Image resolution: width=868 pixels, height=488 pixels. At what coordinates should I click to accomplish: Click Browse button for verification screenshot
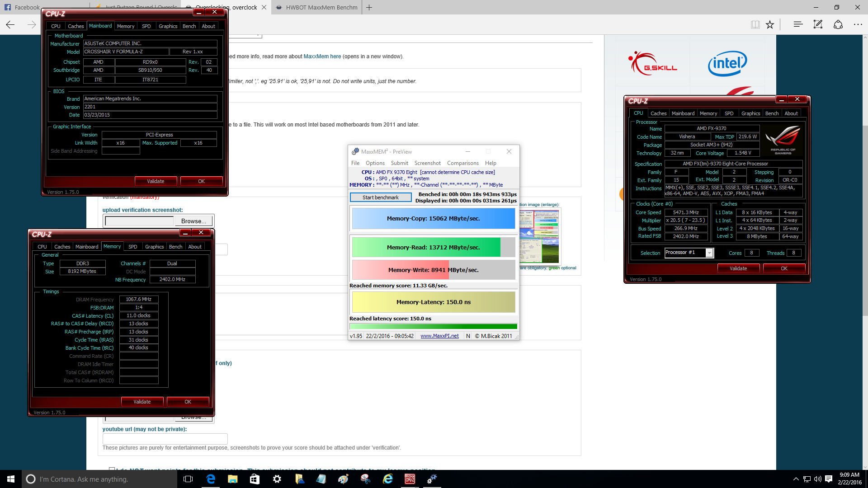(193, 221)
